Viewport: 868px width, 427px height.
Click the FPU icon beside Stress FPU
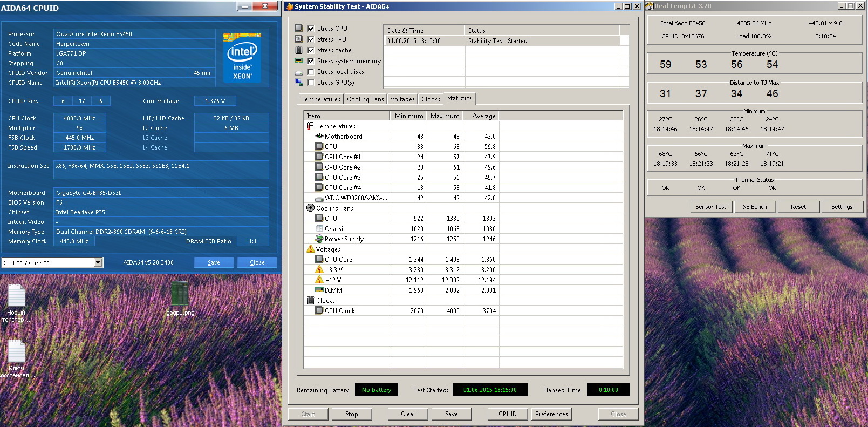tap(298, 39)
